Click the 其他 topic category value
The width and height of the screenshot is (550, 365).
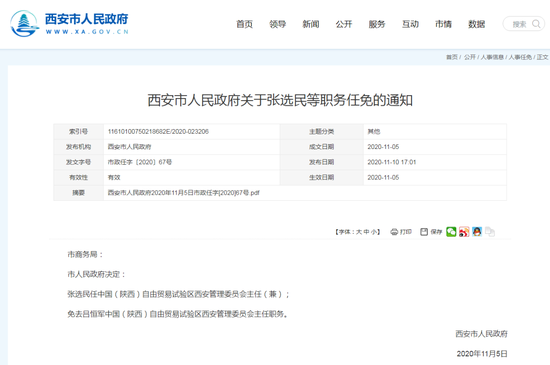tap(374, 131)
